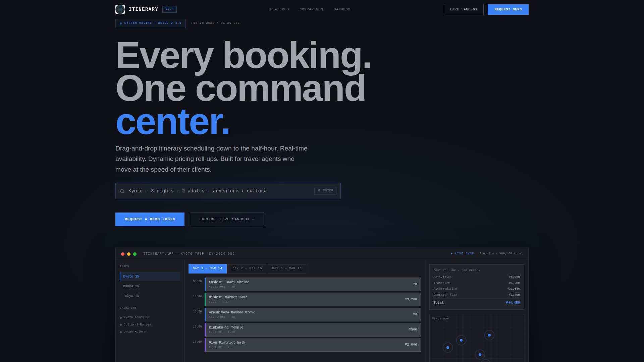Select a blue pin marker on the venue map
Screen dimensions: 644x362
461,340
